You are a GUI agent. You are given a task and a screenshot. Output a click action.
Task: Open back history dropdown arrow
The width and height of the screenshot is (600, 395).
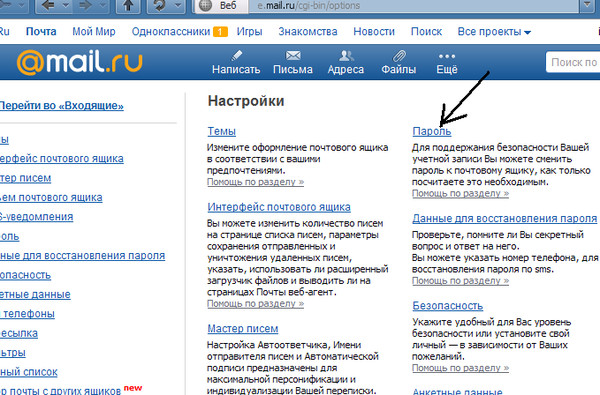tap(65, 6)
